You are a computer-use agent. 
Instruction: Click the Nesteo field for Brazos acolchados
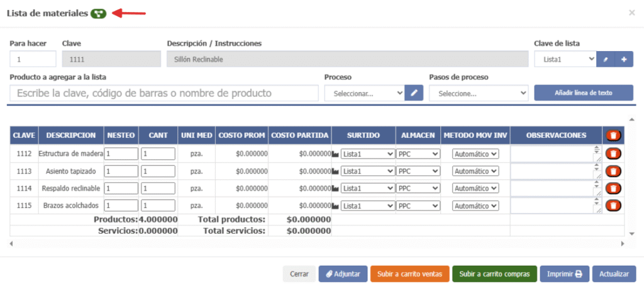[x=121, y=206]
